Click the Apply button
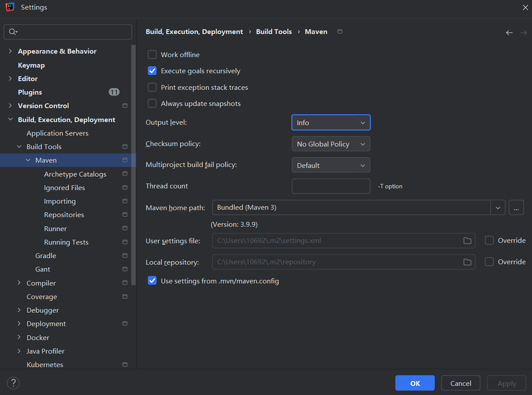The height and width of the screenshot is (395, 532). coord(507,383)
